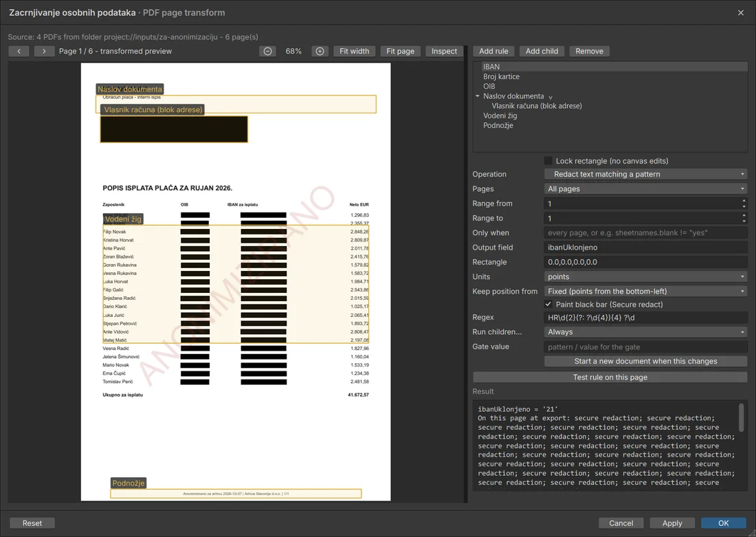This screenshot has height=537, width=756.
Task: Collapse the Naslov dokumenta tree node
Action: click(478, 96)
